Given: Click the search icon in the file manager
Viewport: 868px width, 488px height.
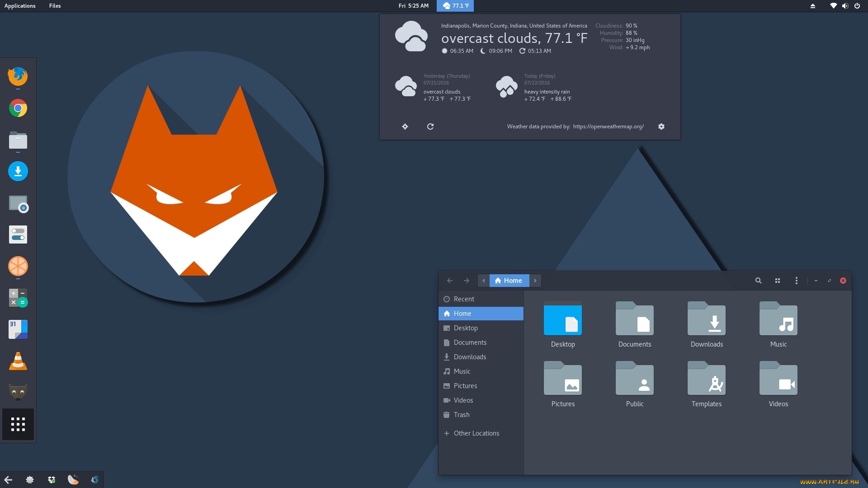Looking at the screenshot, I should point(758,281).
